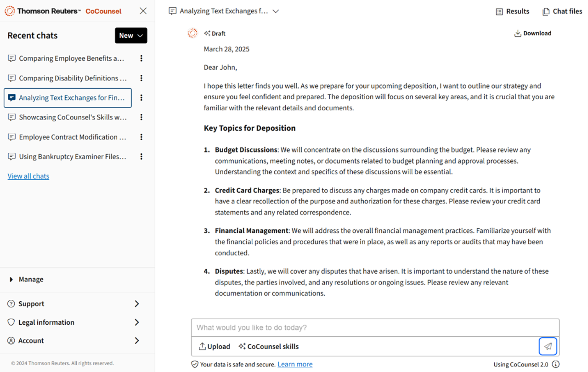
Task: Open the Chat files panel
Action: point(562,11)
